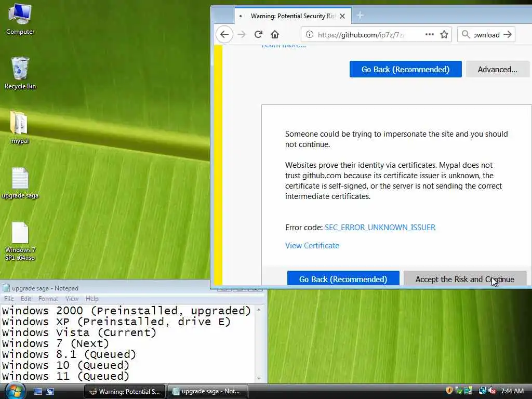Select the Warning: Potential Security Risk tab
The height and width of the screenshot is (399, 532).
292,16
